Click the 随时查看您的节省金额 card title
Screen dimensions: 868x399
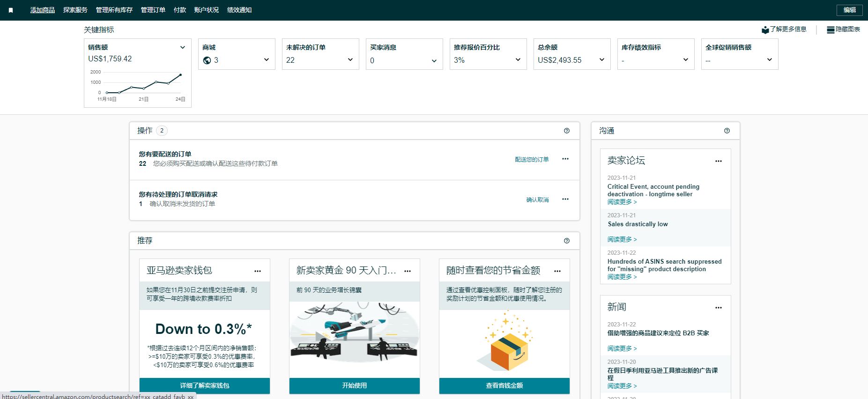pos(493,271)
